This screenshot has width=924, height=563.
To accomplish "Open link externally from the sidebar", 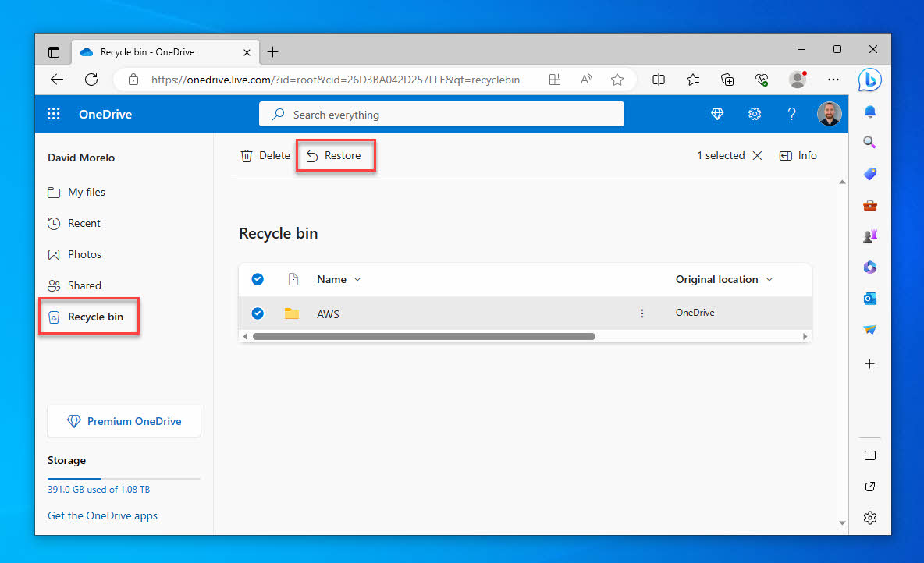I will point(870,487).
